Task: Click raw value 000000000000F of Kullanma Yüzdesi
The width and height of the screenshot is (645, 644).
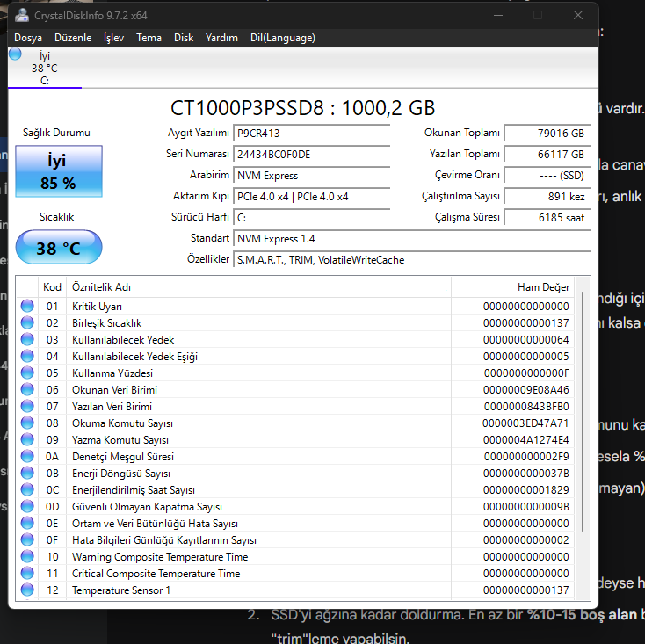Action: (526, 373)
